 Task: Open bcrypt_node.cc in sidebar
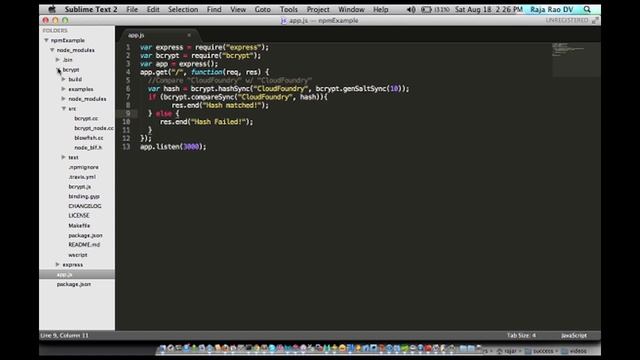tap(94, 128)
